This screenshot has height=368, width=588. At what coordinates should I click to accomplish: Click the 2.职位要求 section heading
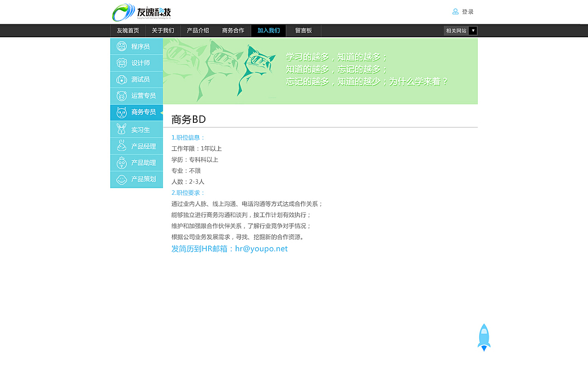188,193
